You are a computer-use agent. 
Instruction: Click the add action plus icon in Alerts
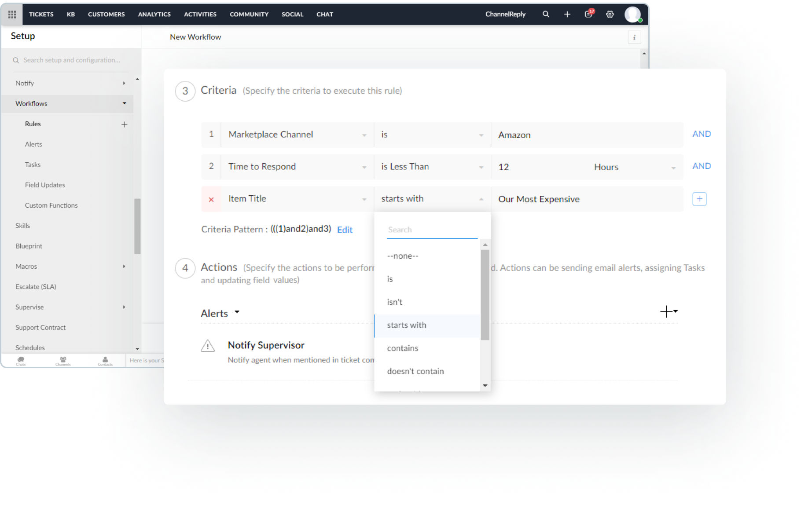pos(668,311)
